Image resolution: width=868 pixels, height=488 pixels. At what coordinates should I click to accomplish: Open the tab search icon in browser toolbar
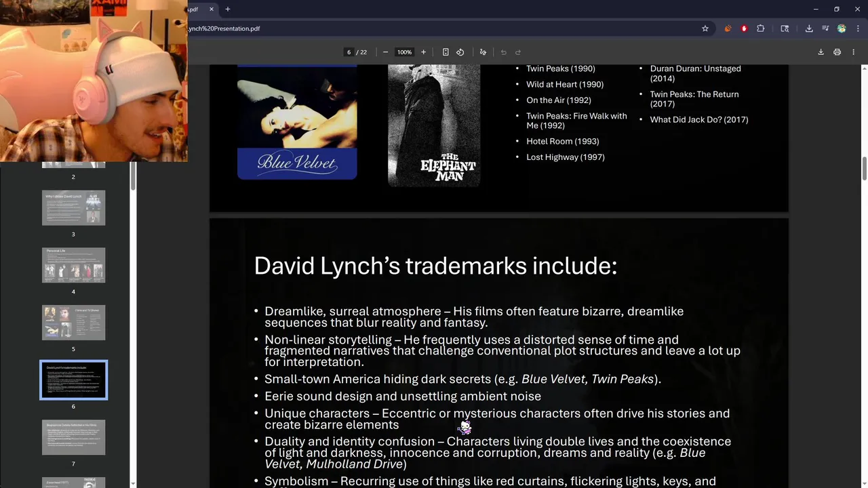point(785,28)
